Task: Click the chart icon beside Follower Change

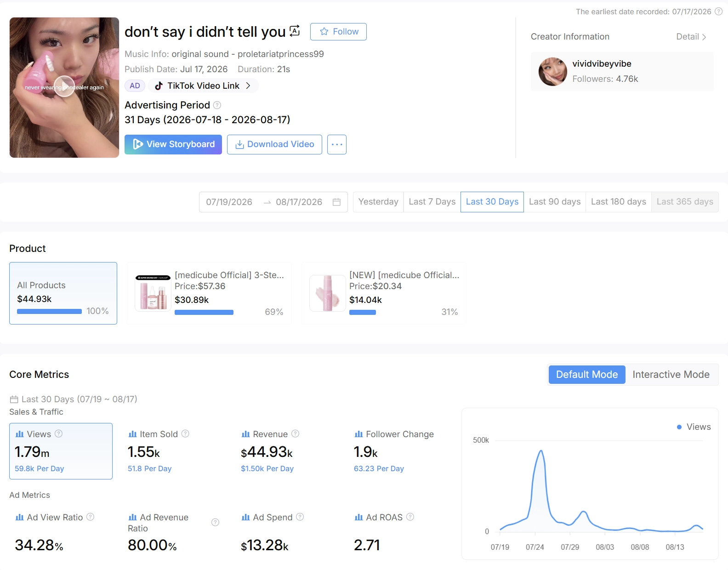Action: tap(358, 434)
